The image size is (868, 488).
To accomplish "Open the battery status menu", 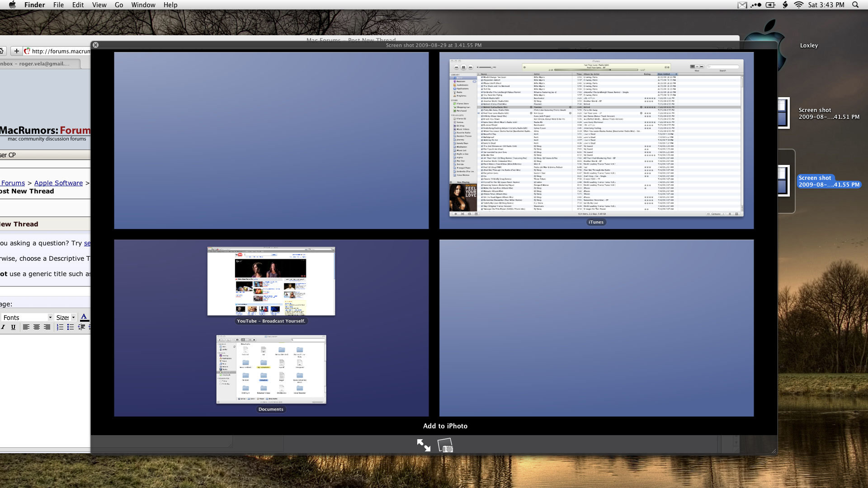I will tap(771, 5).
